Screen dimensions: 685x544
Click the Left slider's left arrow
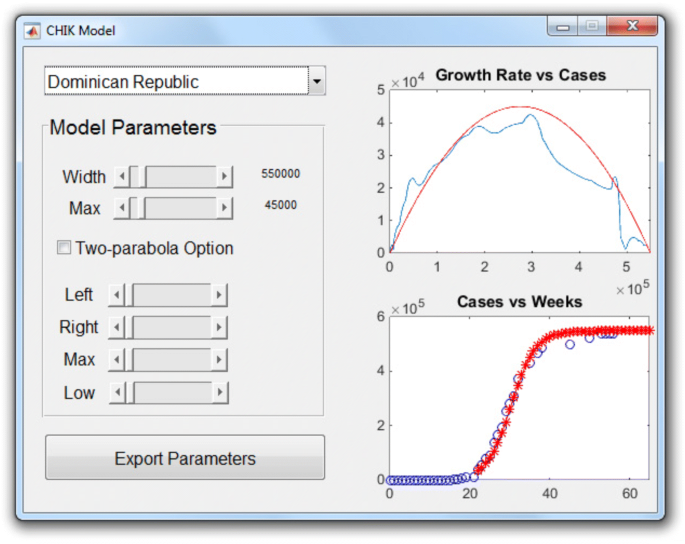click(x=117, y=295)
